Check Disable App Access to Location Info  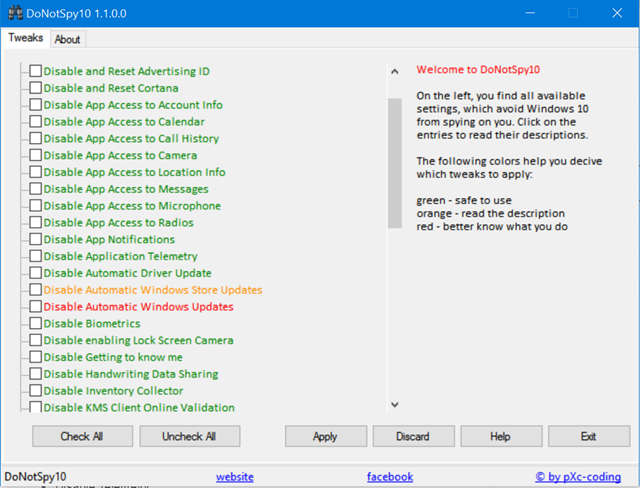[x=36, y=172]
